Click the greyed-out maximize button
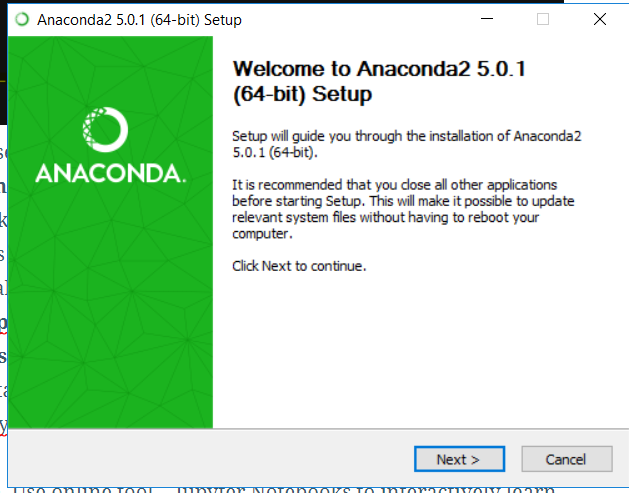629x493 pixels. coord(543,19)
